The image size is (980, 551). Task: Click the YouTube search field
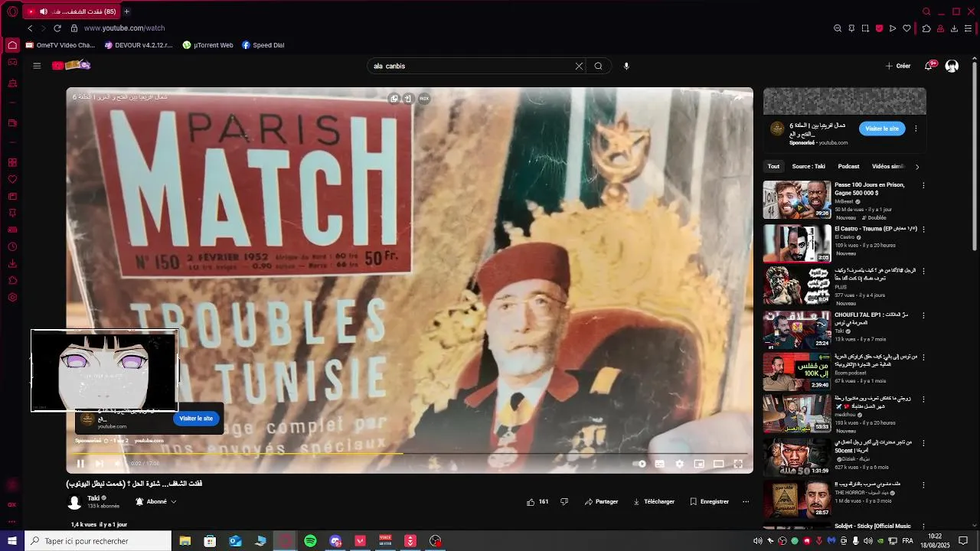point(471,66)
